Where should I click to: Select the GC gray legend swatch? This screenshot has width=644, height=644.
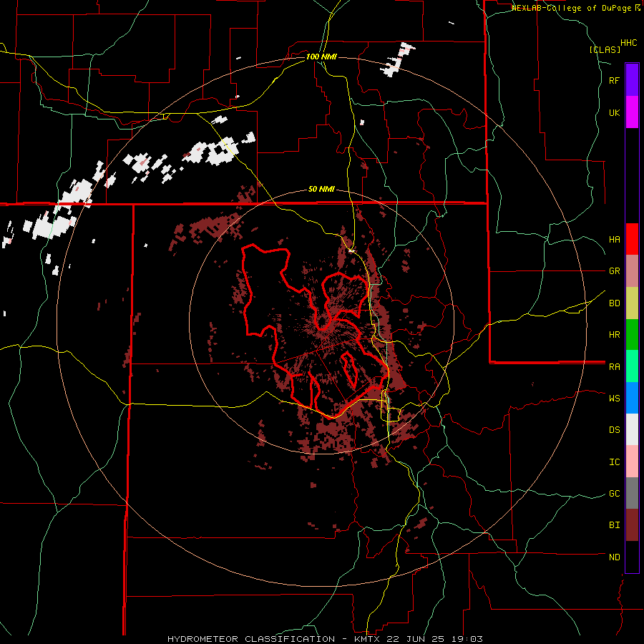point(632,493)
